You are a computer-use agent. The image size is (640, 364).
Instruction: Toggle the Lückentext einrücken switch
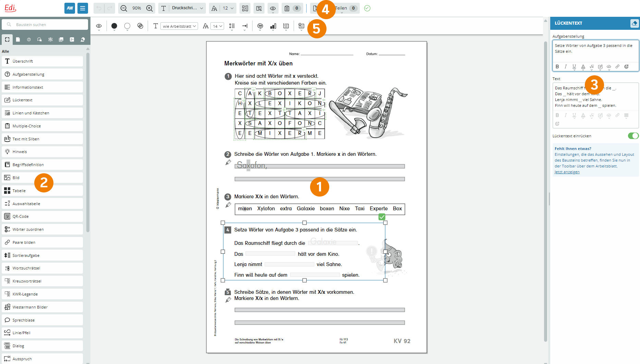click(x=633, y=136)
